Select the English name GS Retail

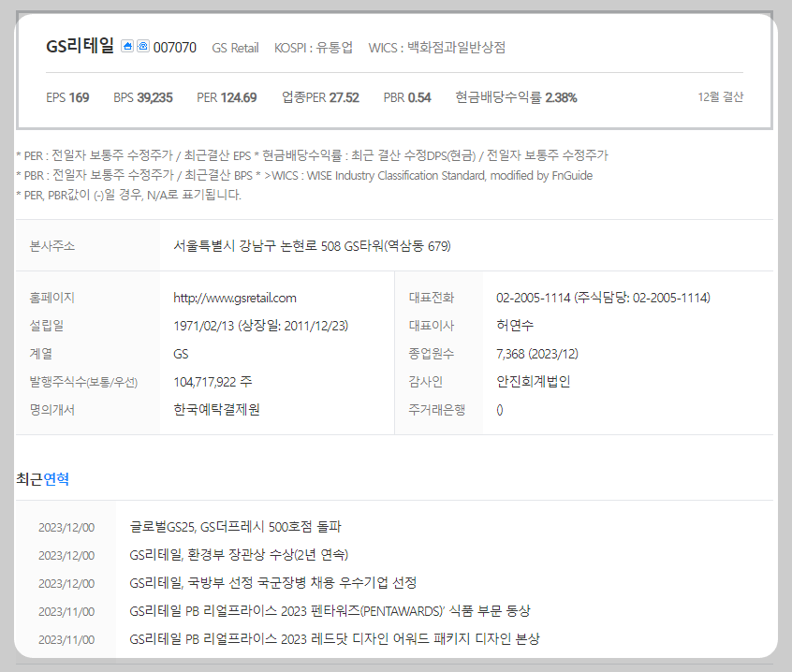[235, 48]
